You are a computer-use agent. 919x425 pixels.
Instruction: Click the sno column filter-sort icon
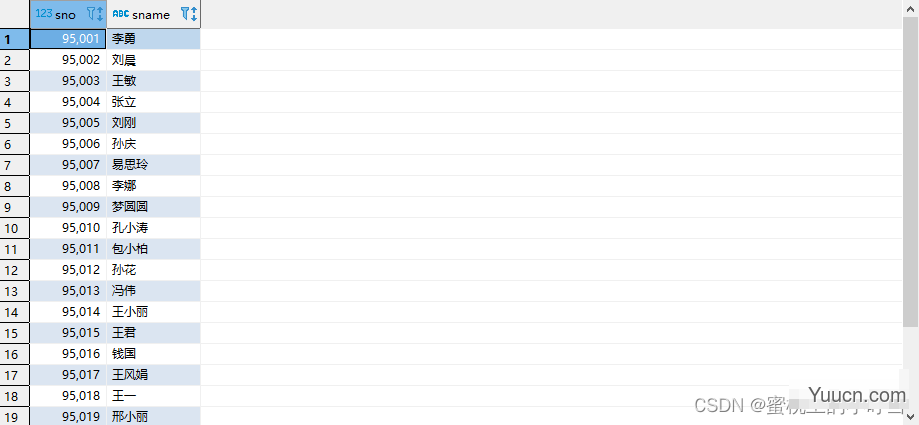[95, 14]
